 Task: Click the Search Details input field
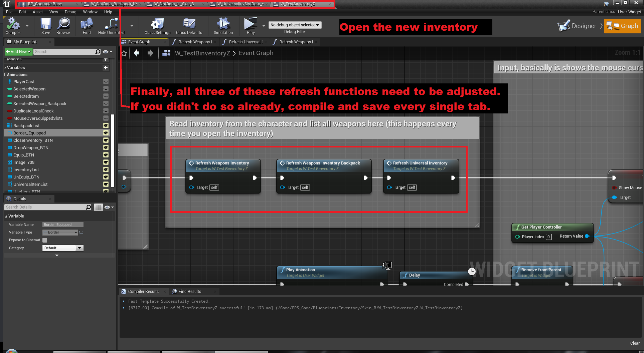point(45,207)
